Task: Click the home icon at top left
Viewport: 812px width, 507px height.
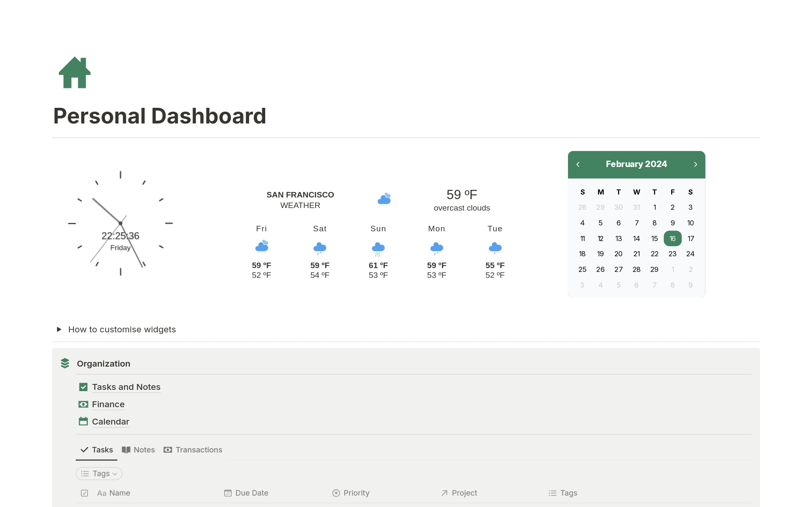Action: pyautogui.click(x=75, y=73)
